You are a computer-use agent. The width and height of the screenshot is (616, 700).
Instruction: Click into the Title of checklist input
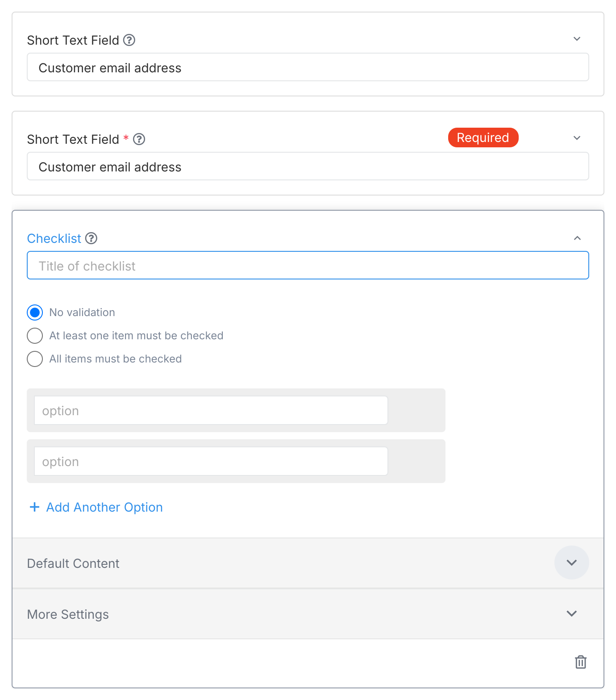coord(308,265)
